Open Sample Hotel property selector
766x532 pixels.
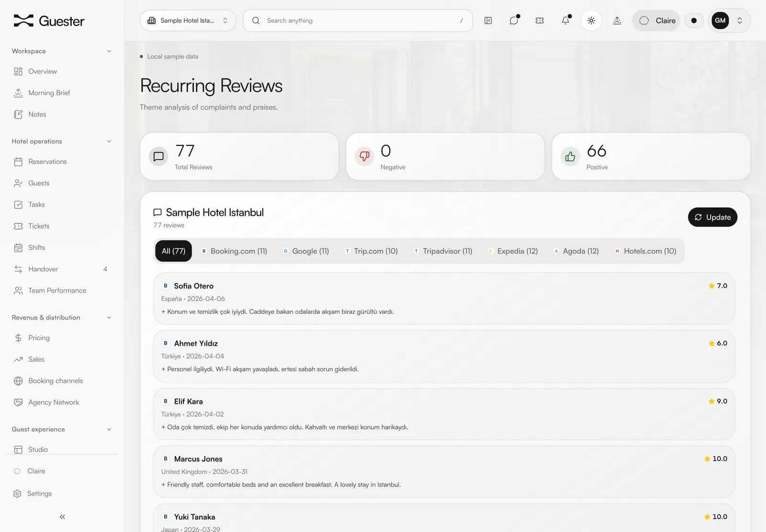click(188, 21)
